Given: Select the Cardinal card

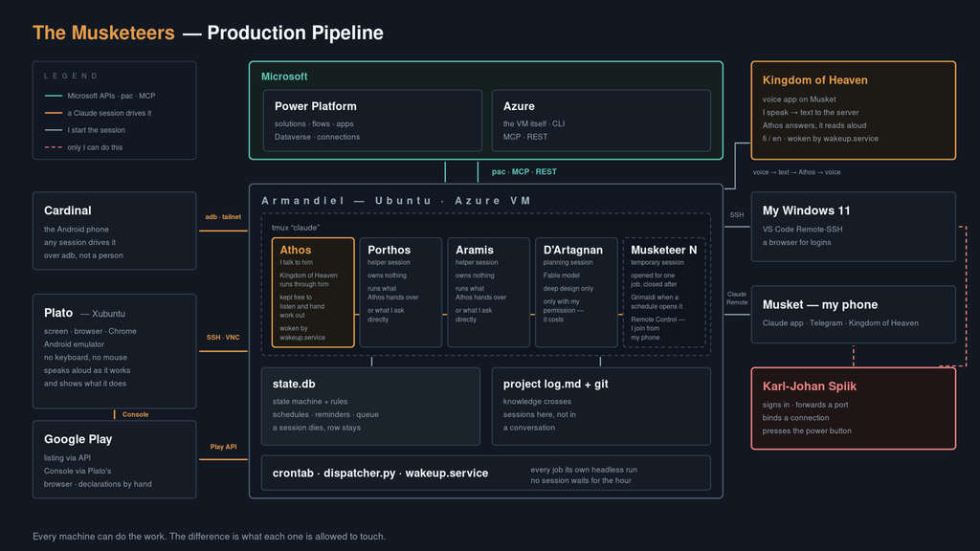Looking at the screenshot, I should 115,231.
